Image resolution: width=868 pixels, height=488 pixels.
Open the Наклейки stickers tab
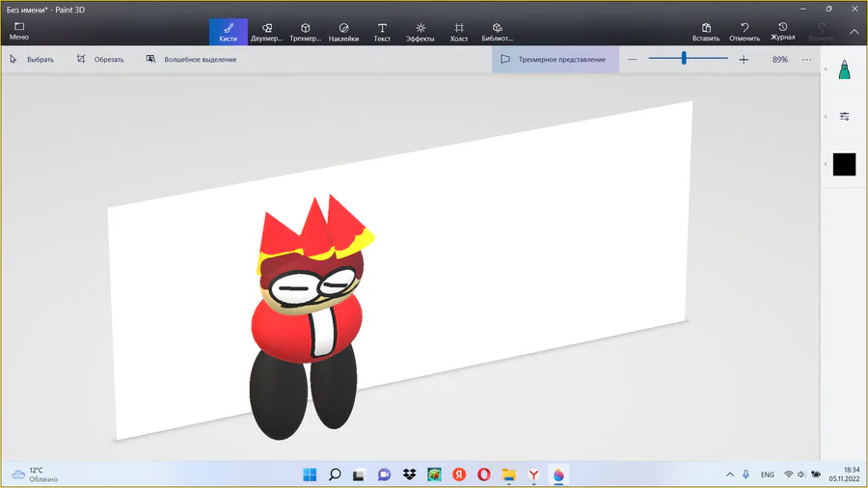click(x=343, y=32)
